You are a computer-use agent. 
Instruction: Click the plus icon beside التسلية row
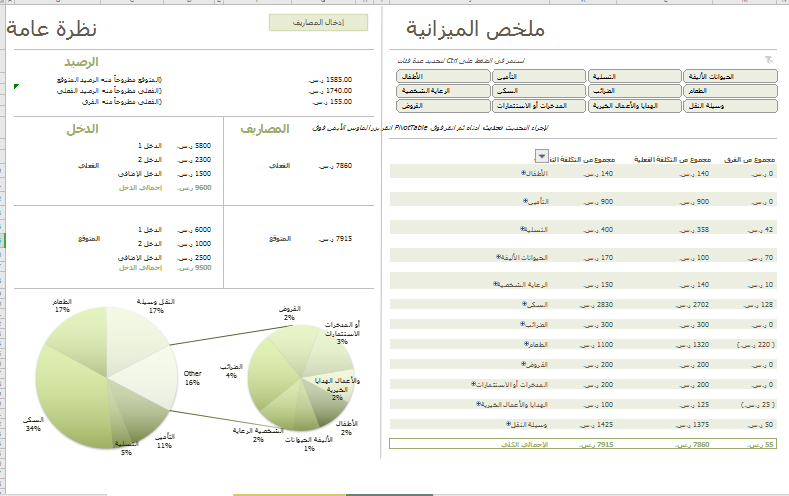tap(522, 229)
